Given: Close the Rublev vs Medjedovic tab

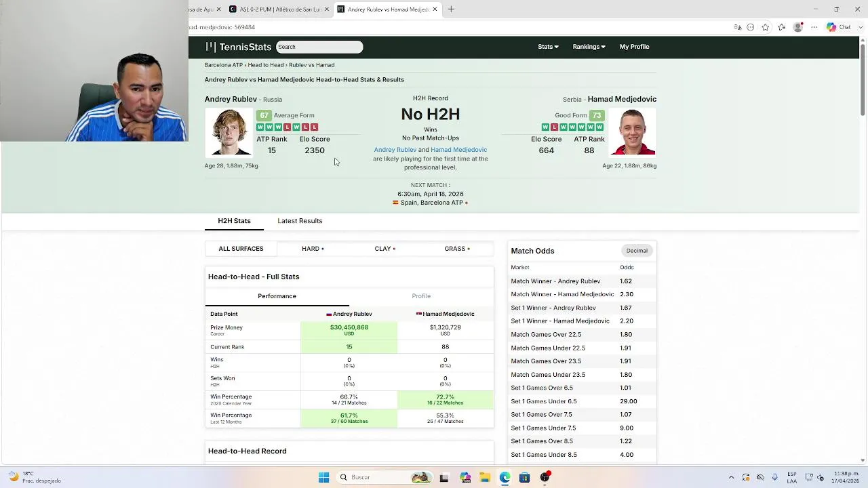Looking at the screenshot, I should [435, 9].
